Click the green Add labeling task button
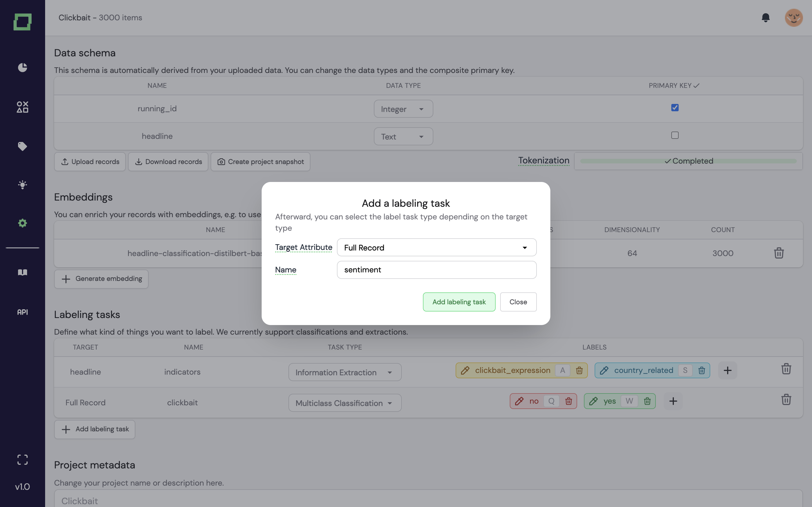Image resolution: width=812 pixels, height=507 pixels. [459, 302]
